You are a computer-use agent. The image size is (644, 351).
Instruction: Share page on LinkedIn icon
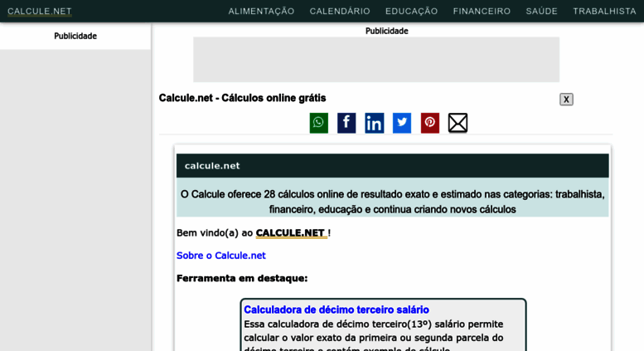pos(374,123)
